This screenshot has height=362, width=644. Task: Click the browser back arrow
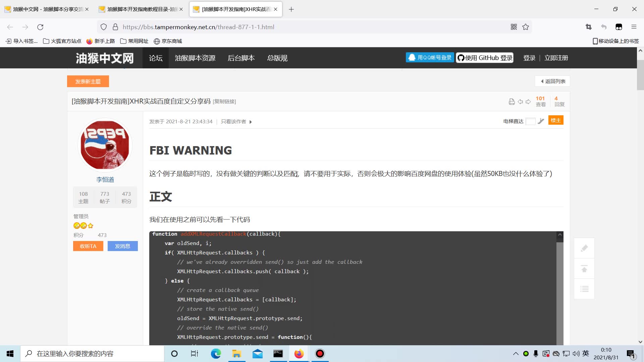click(x=10, y=27)
